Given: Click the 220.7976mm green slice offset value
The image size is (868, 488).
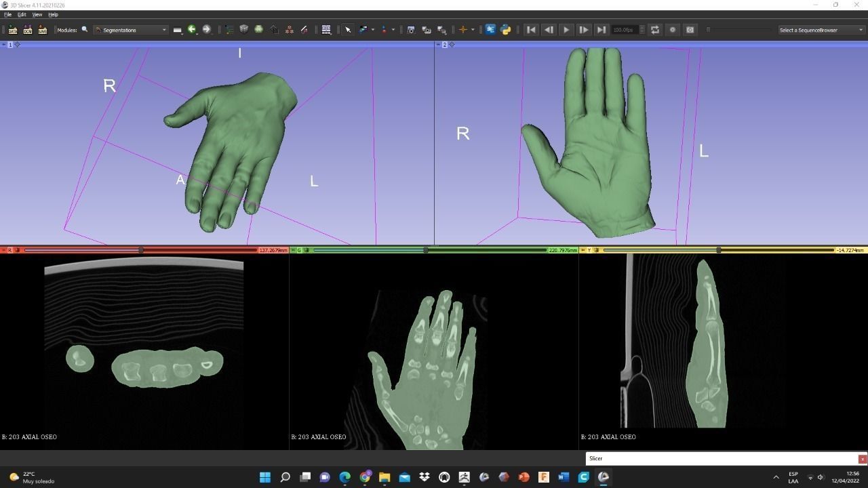Looking at the screenshot, I should click(563, 250).
